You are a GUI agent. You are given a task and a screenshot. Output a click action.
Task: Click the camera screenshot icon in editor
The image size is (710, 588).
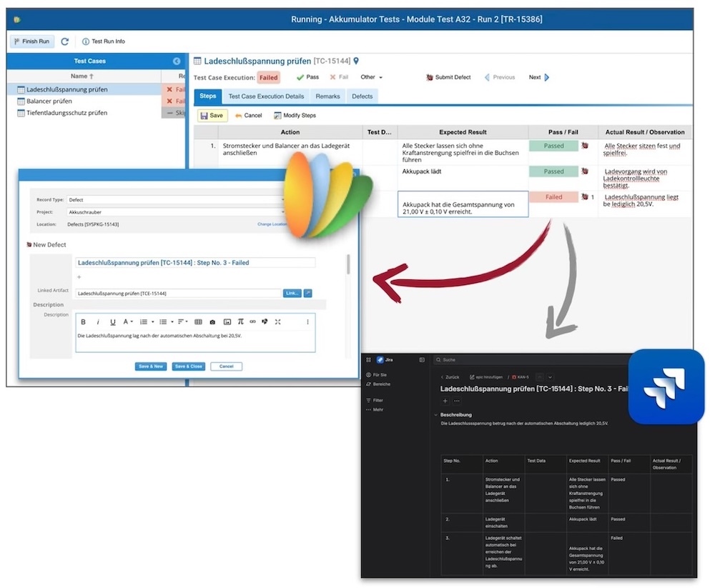(212, 322)
